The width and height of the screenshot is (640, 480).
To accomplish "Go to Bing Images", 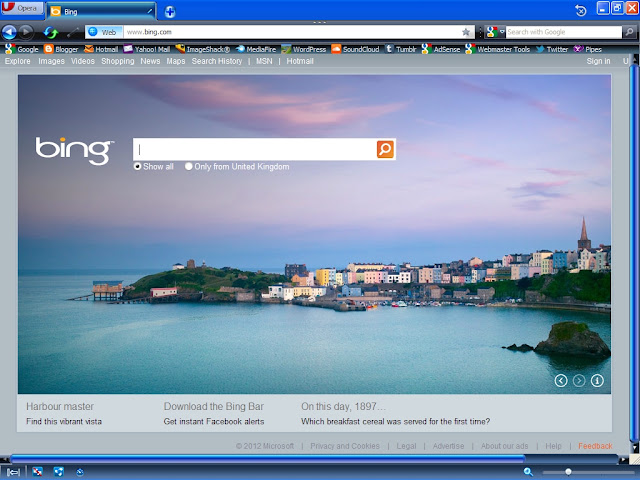I will coord(51,61).
